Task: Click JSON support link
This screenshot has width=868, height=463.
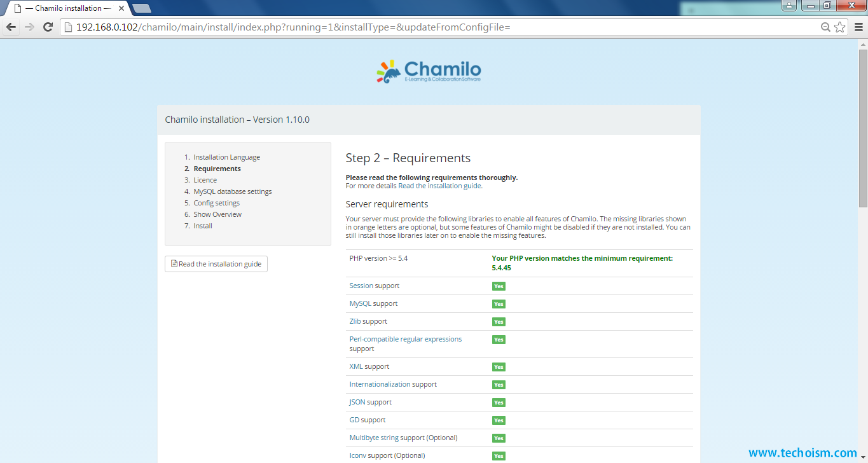Action: (357, 402)
